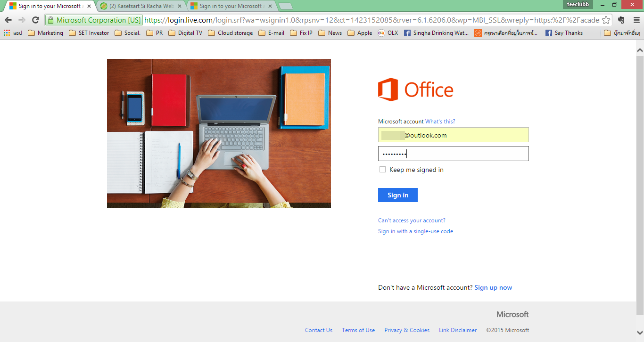This screenshot has height=342, width=644.
Task: Check the Keep me signed in box
Action: click(382, 170)
